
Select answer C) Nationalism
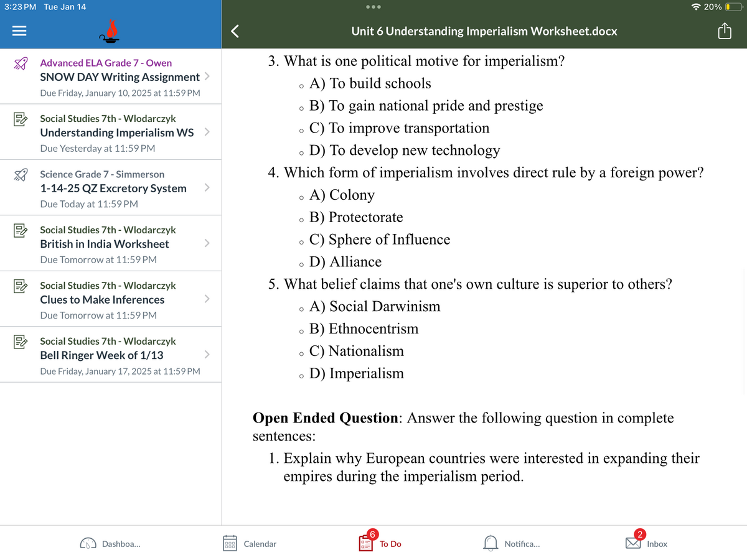(x=357, y=351)
